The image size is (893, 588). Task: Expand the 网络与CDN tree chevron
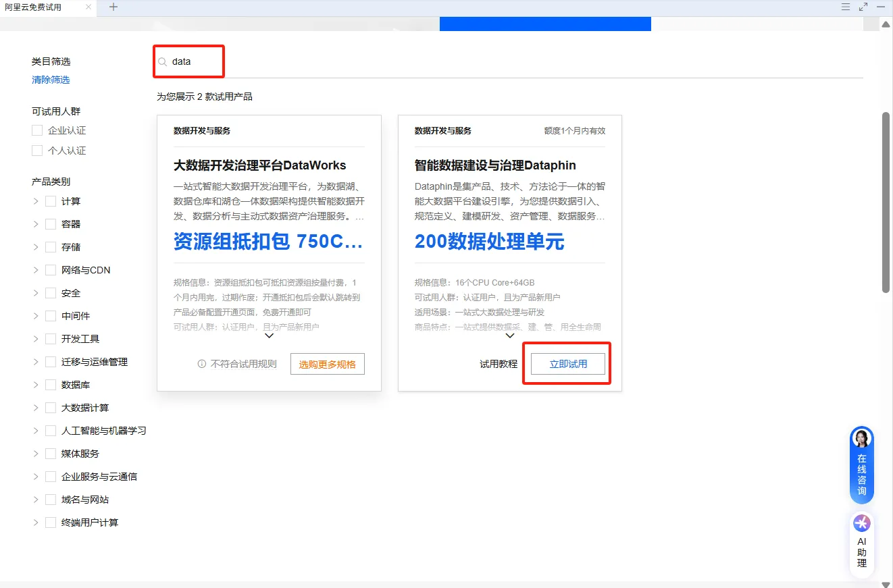click(36, 270)
